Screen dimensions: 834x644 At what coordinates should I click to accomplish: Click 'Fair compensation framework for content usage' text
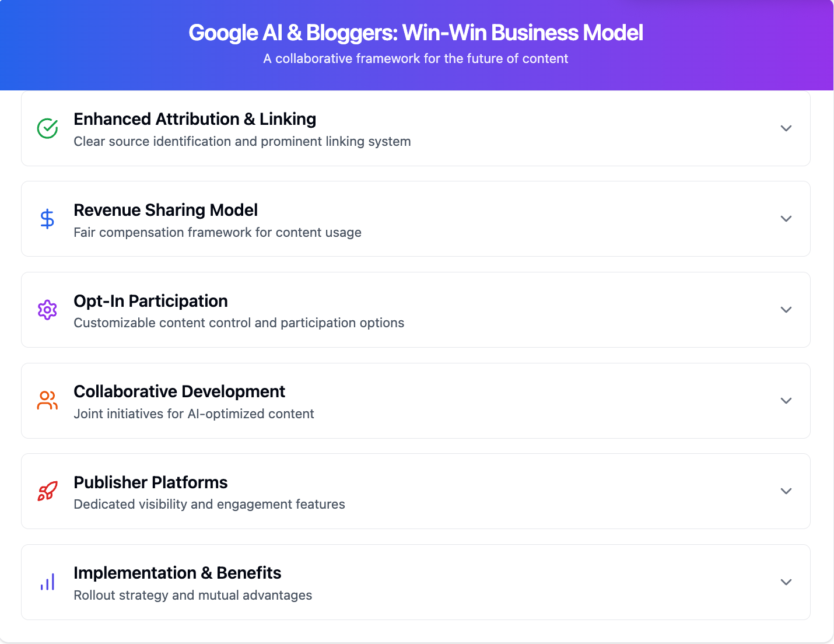pyautogui.click(x=218, y=232)
